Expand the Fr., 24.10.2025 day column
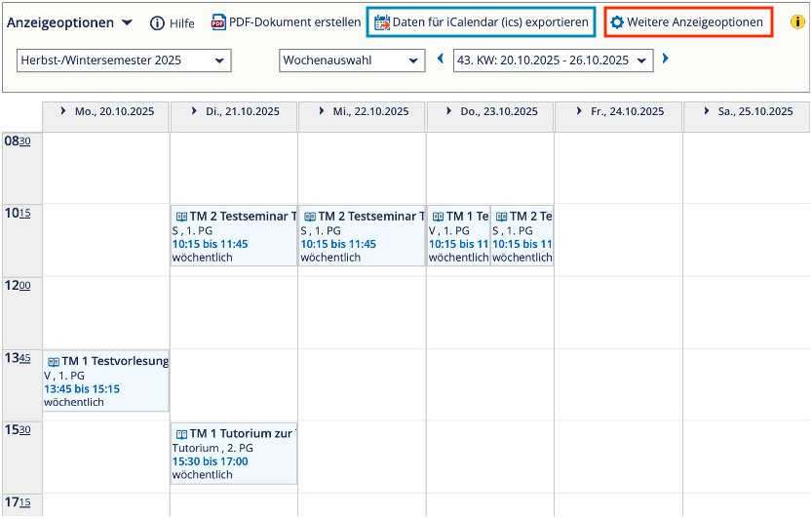812x519 pixels. pos(579,111)
